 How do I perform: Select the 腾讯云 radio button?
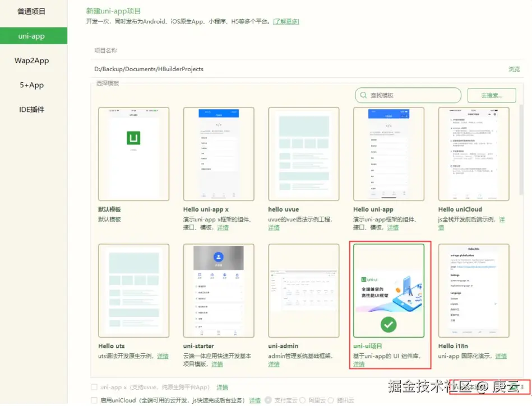coord(331,400)
